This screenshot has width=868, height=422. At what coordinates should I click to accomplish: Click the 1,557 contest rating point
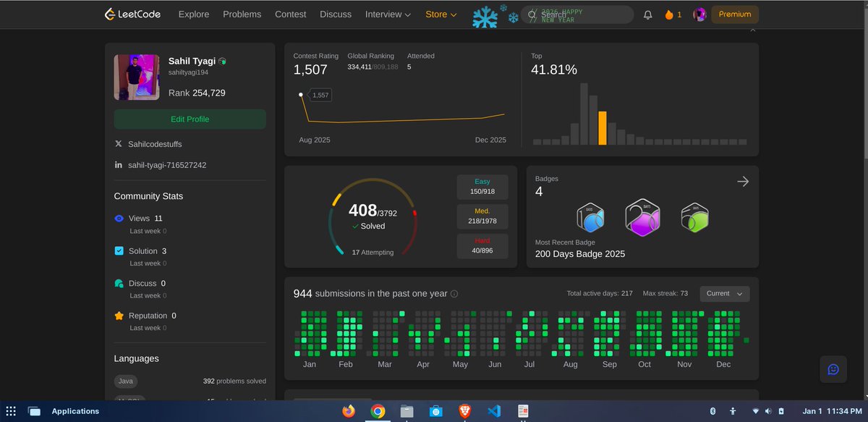(x=301, y=95)
